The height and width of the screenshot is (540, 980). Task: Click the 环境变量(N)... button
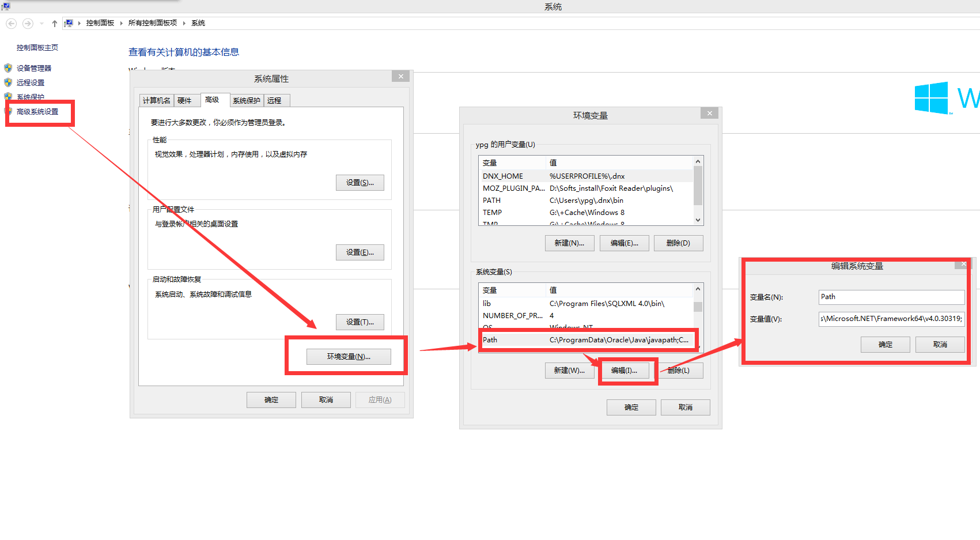(349, 357)
